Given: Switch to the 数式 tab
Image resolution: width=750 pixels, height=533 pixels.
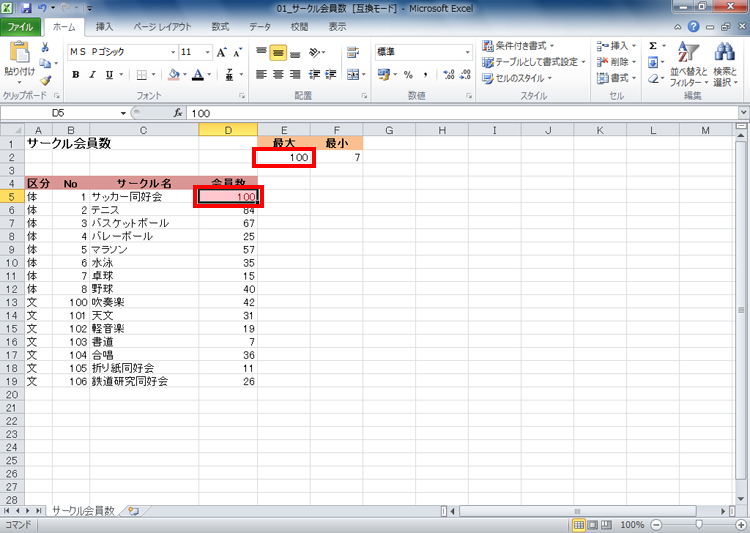Looking at the screenshot, I should click(x=220, y=27).
